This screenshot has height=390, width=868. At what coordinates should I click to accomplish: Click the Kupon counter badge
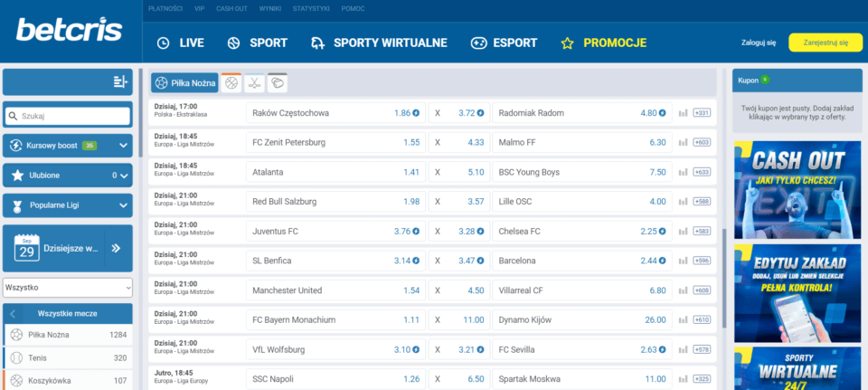(765, 80)
